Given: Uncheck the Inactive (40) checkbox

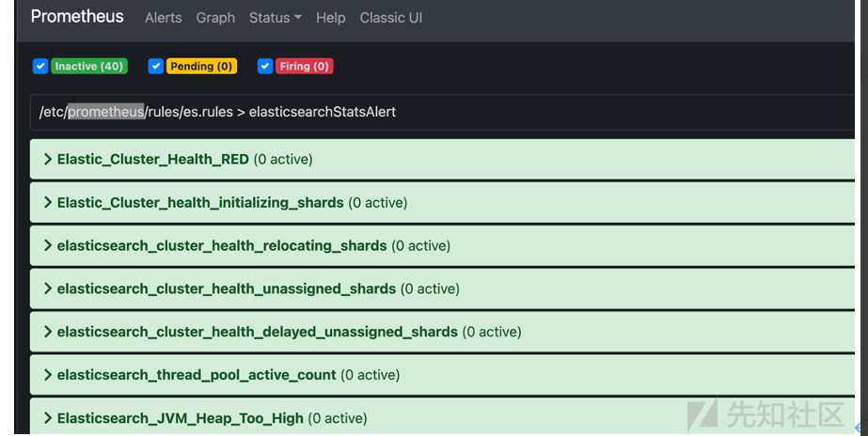Looking at the screenshot, I should coord(39,67).
